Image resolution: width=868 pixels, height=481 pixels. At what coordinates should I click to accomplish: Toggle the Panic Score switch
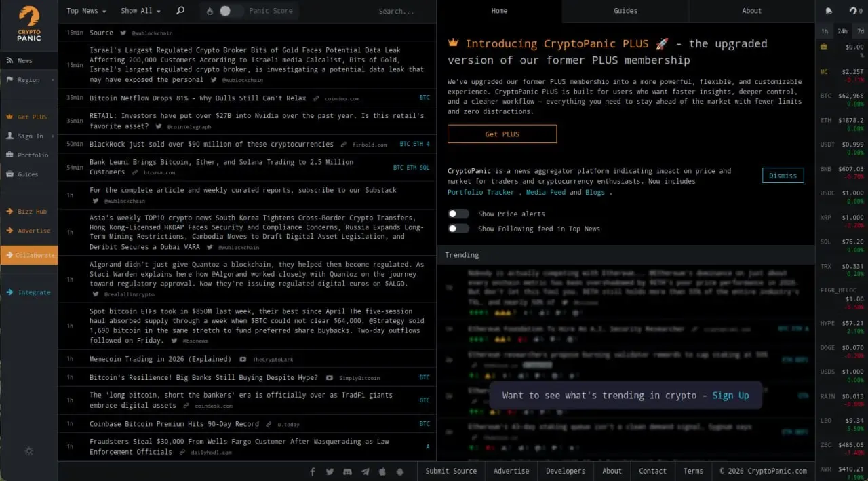click(x=231, y=11)
